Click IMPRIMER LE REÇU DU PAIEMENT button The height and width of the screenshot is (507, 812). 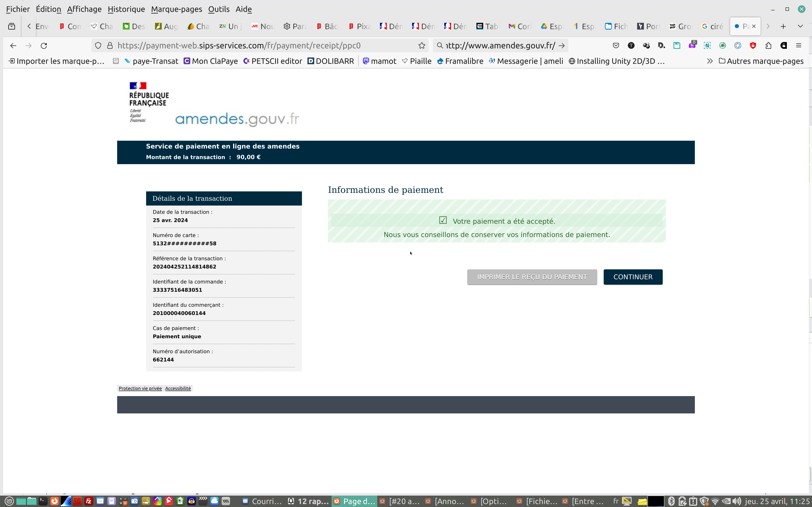(x=532, y=277)
